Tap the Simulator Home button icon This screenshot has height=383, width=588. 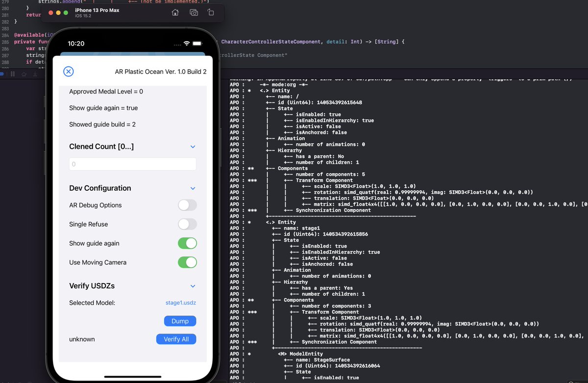click(175, 13)
